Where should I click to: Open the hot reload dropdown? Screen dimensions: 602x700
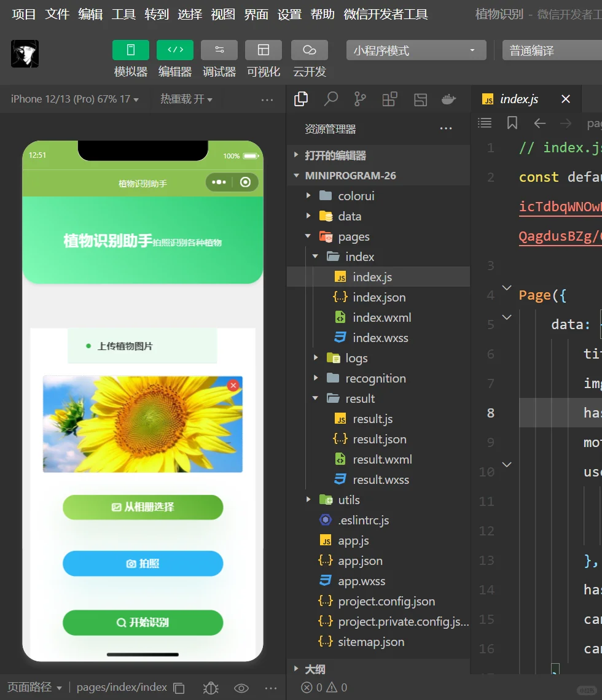[x=186, y=99]
